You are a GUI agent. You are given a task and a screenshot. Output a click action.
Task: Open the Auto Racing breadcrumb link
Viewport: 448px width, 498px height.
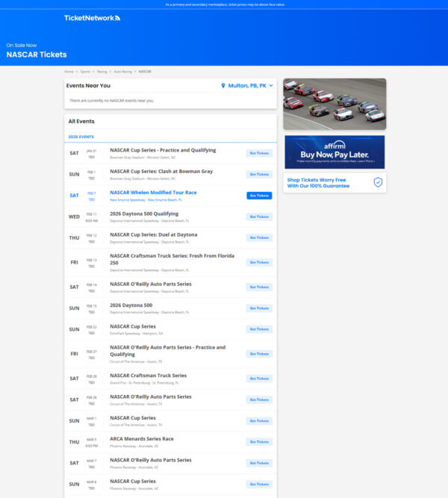tap(122, 72)
